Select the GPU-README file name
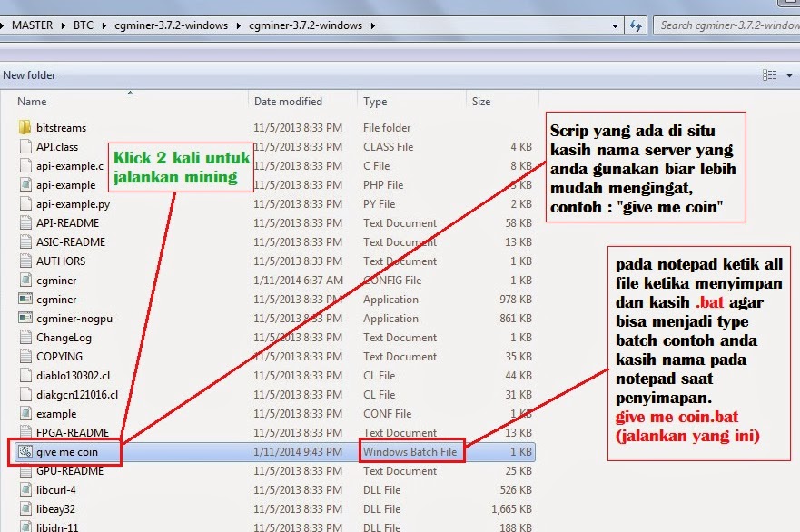 (70, 471)
